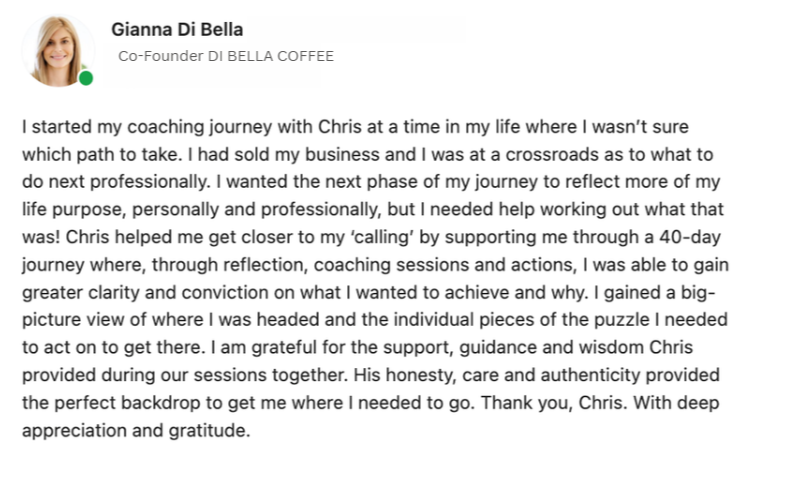The width and height of the screenshot is (803, 482).
Task: Click the green online status dot
Action: pyautogui.click(x=86, y=78)
